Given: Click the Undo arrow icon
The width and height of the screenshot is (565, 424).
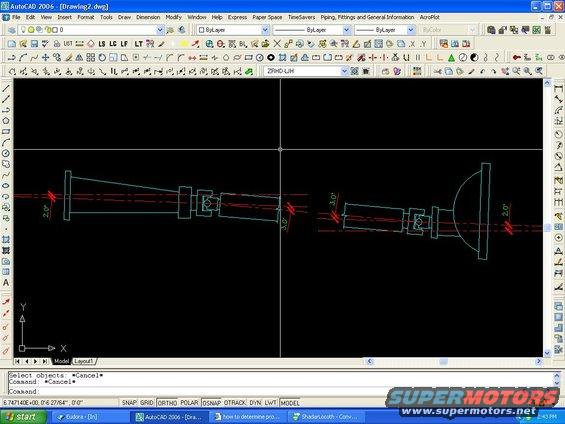Looking at the screenshot, I should [483, 71].
